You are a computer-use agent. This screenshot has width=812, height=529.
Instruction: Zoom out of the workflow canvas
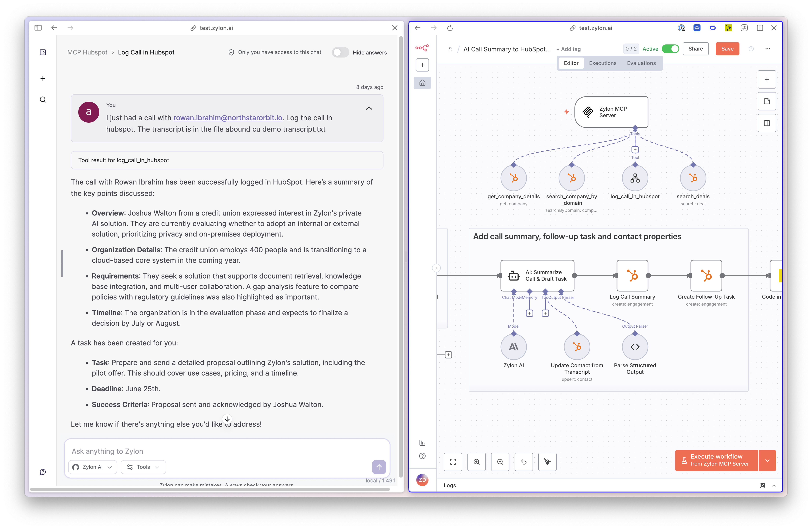click(x=500, y=462)
